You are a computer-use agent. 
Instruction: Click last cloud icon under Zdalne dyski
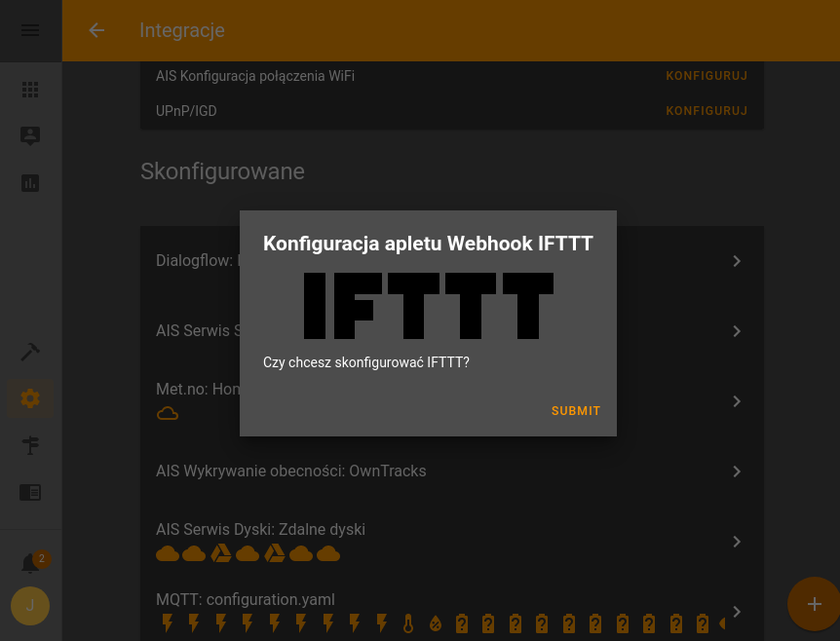pos(327,553)
